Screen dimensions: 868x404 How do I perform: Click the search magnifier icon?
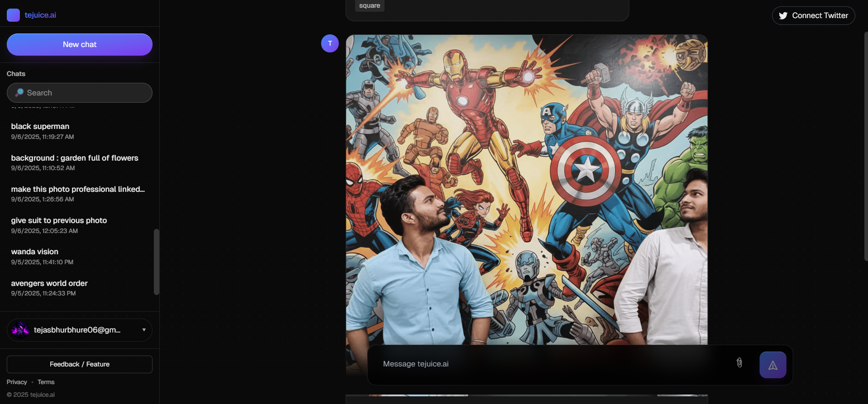pyautogui.click(x=19, y=93)
